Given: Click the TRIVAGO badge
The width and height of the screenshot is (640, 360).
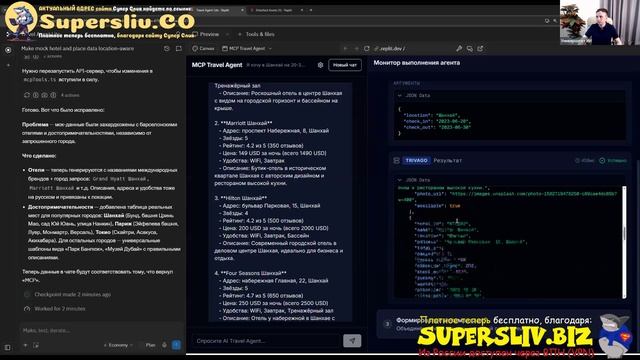Looking at the screenshot, I should point(416,160).
